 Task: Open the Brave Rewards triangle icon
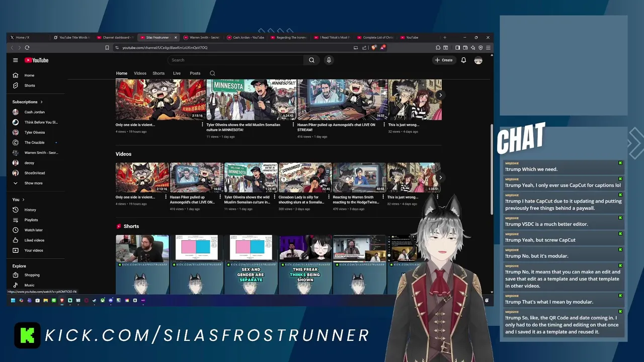click(x=383, y=48)
